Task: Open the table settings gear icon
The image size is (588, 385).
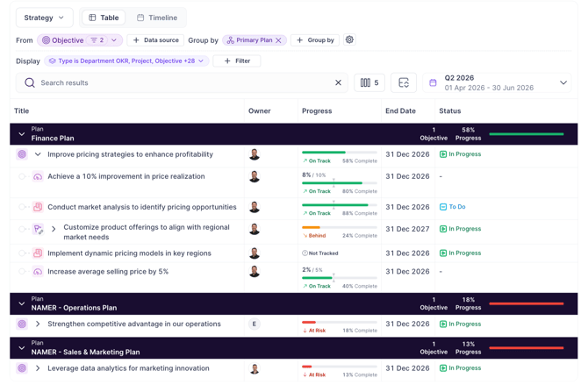Action: tap(349, 39)
